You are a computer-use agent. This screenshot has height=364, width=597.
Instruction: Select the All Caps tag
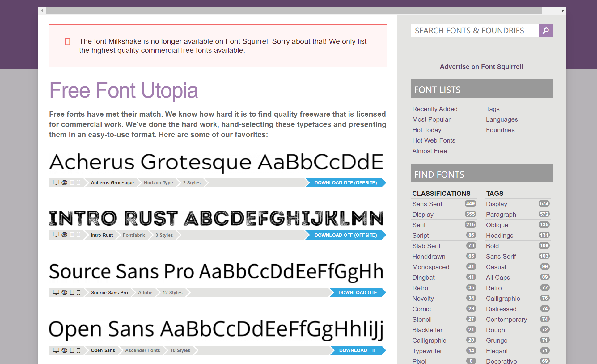tap(498, 278)
